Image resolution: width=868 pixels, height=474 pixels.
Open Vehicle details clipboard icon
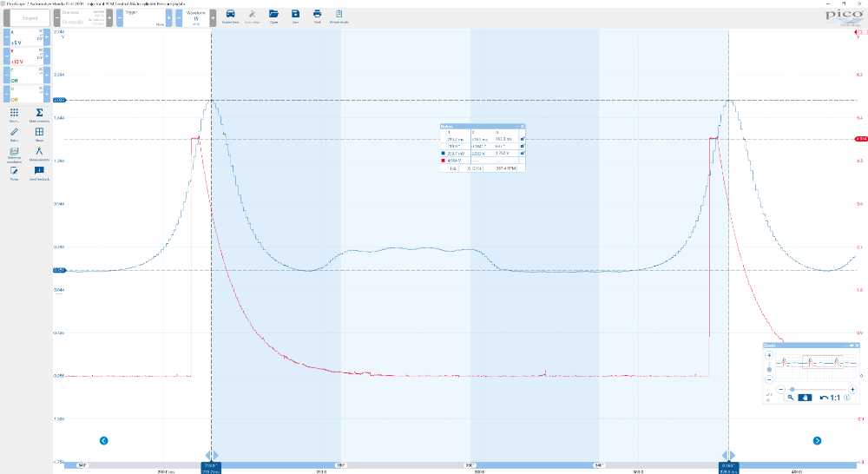339,16
